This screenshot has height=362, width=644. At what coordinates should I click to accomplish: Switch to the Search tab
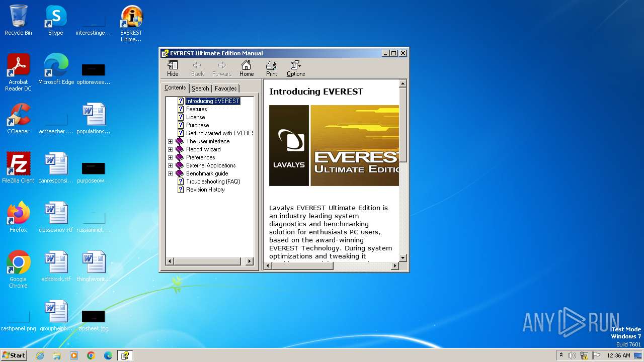point(200,88)
